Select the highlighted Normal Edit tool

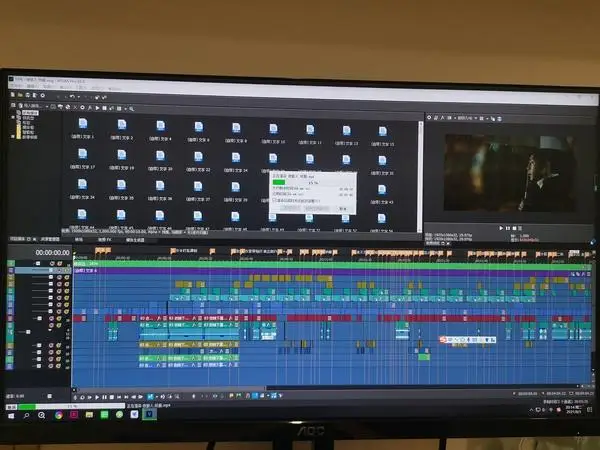tap(150, 397)
